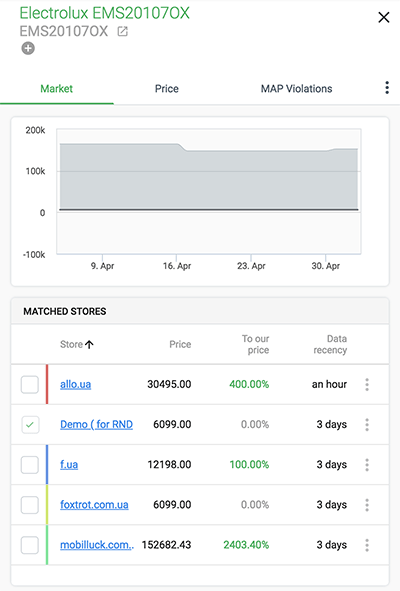
Task: Open the allo.ua store link
Action: [75, 384]
